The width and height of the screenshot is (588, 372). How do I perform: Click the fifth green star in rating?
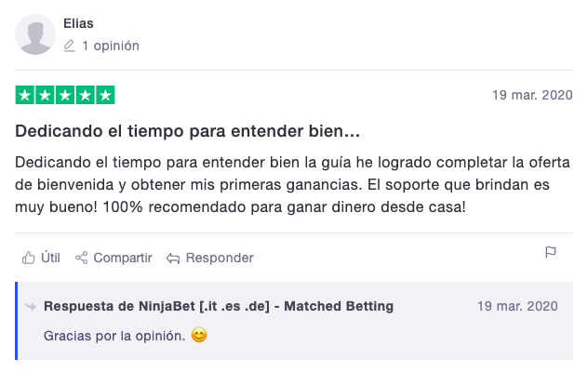click(105, 95)
